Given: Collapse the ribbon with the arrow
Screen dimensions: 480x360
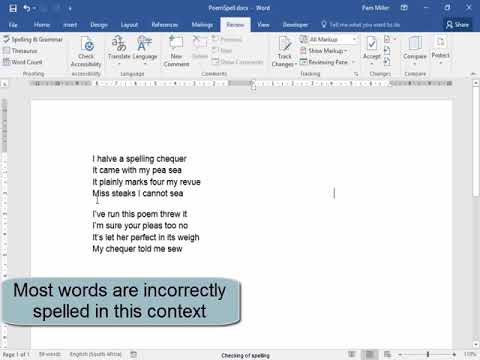Looking at the screenshot, I should click(473, 74).
